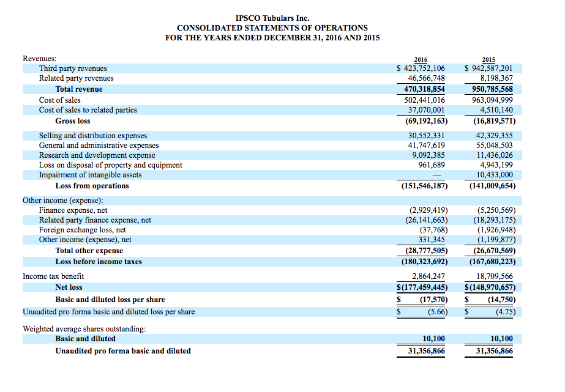Select the total 950,785,568
The width and height of the screenshot is (565, 392).
pos(492,89)
